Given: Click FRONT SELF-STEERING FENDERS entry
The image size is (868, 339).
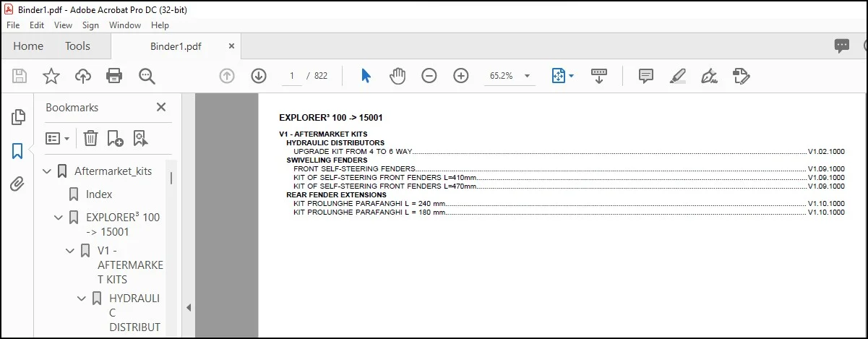Looking at the screenshot, I should coord(354,169).
